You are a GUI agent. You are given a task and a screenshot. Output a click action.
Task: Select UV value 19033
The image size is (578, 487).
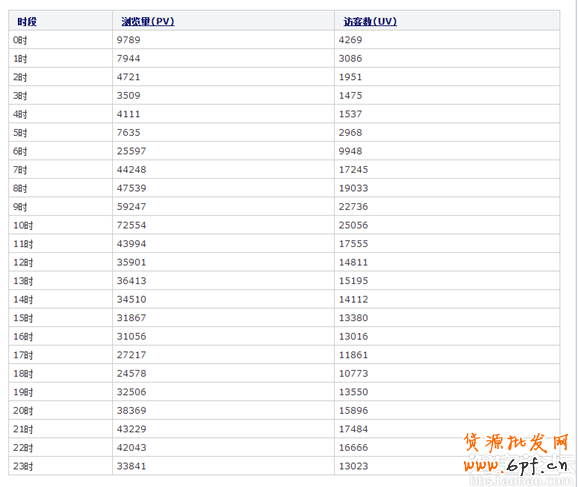pos(354,188)
